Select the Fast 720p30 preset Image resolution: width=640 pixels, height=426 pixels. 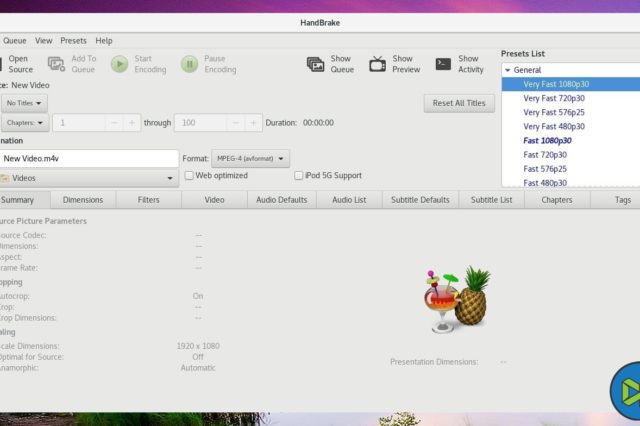[x=571, y=155]
